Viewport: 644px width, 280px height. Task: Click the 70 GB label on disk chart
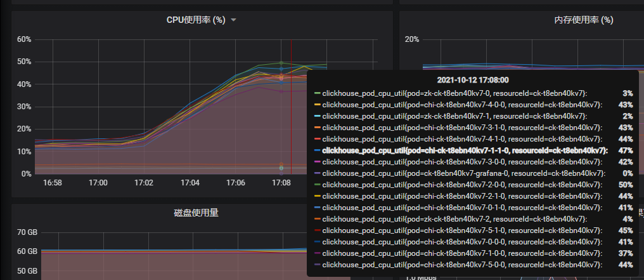(27, 232)
